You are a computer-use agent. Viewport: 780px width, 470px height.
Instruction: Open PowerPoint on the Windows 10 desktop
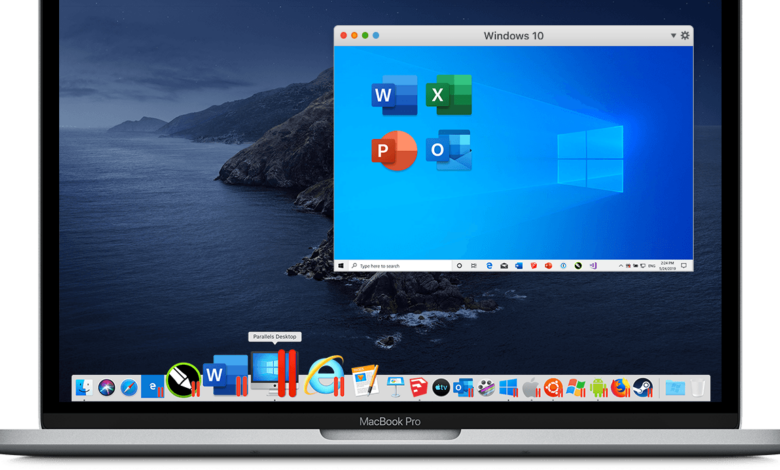(x=394, y=151)
